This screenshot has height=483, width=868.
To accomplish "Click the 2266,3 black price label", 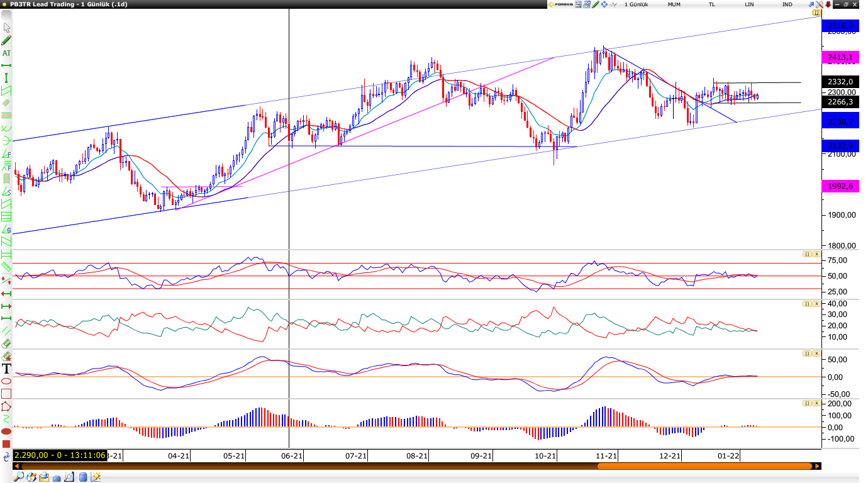I will 840,102.
